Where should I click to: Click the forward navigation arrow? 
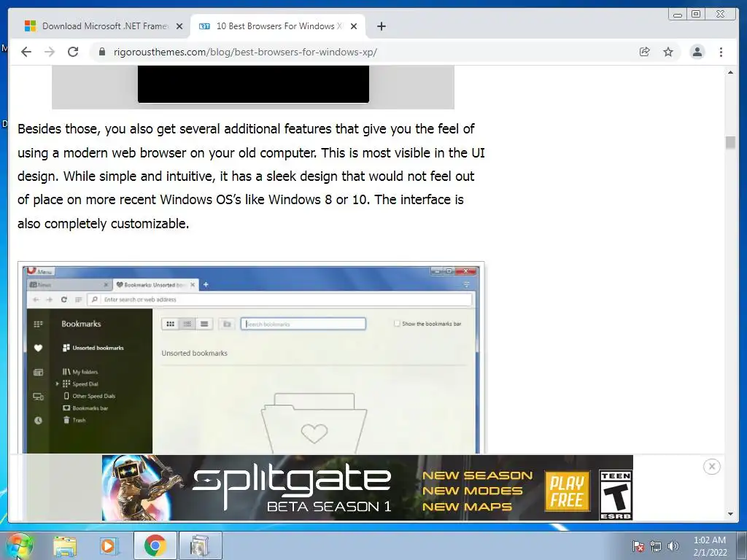click(50, 52)
